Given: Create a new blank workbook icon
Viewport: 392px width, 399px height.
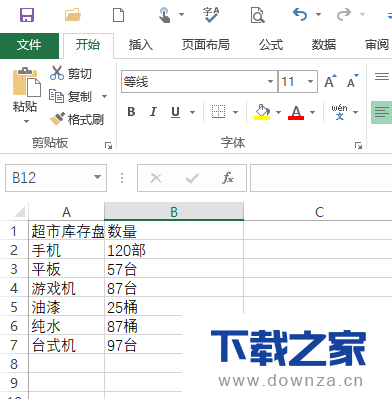Looking at the screenshot, I should click(x=118, y=15).
